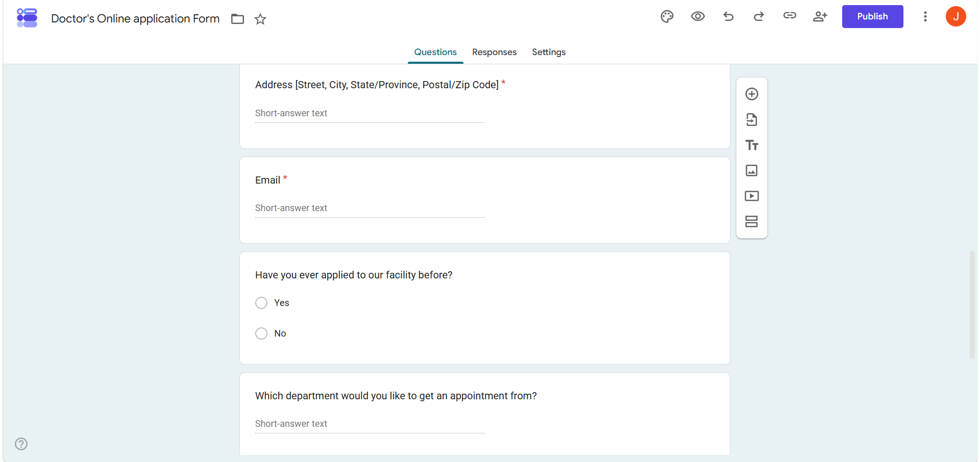Image resolution: width=980 pixels, height=462 pixels.
Task: Open the customize theme palette
Action: tap(667, 16)
